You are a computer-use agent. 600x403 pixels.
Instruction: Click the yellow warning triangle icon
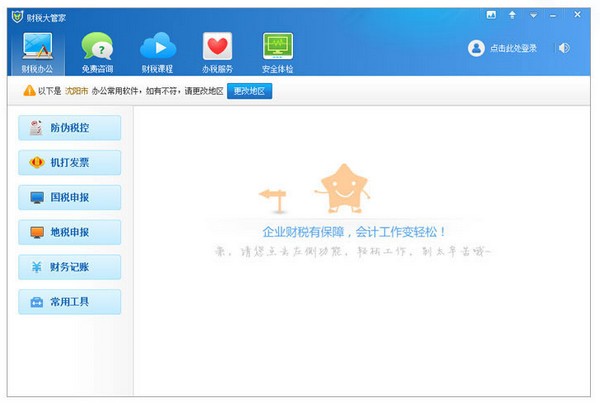tap(29, 91)
